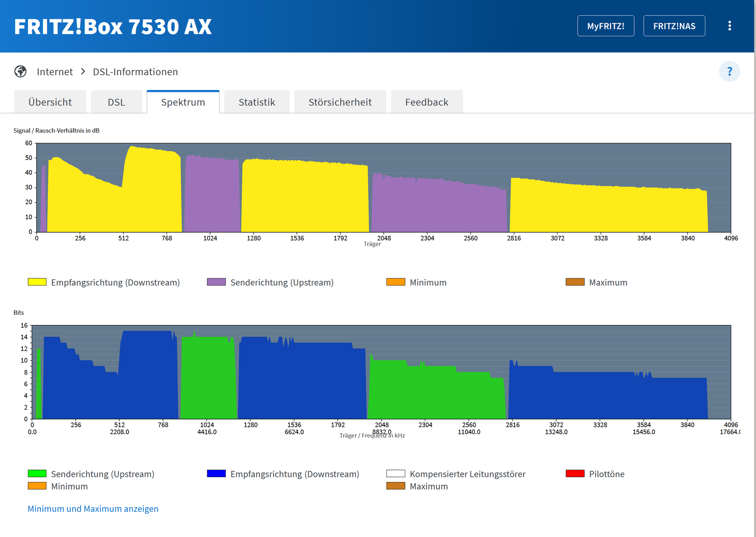The image size is (756, 537).
Task: Click the breadcrumb chevron after Internet
Action: [x=83, y=72]
